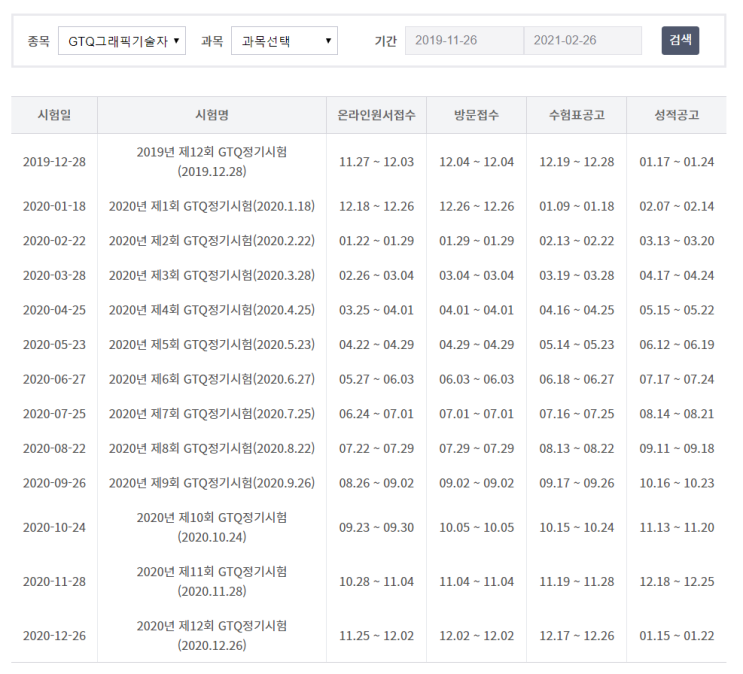Select 2020년 제6회 GTQ정기시험 exam name
This screenshot has height=674, width=743.
[212, 380]
